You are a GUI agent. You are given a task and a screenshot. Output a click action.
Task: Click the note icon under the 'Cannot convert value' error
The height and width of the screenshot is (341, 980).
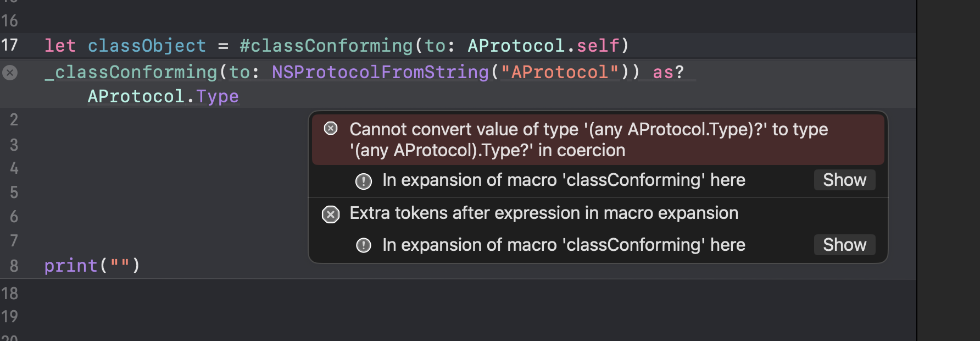[x=364, y=181]
